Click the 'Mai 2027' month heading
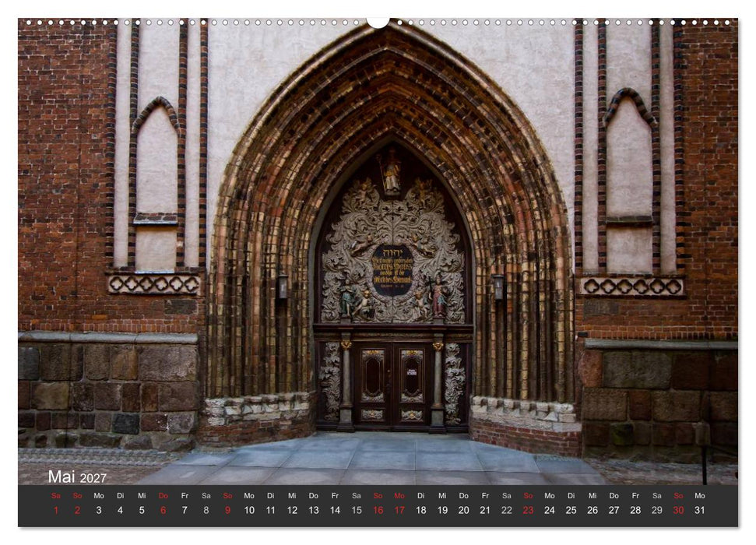This screenshot has width=756, height=545. tap(77, 477)
